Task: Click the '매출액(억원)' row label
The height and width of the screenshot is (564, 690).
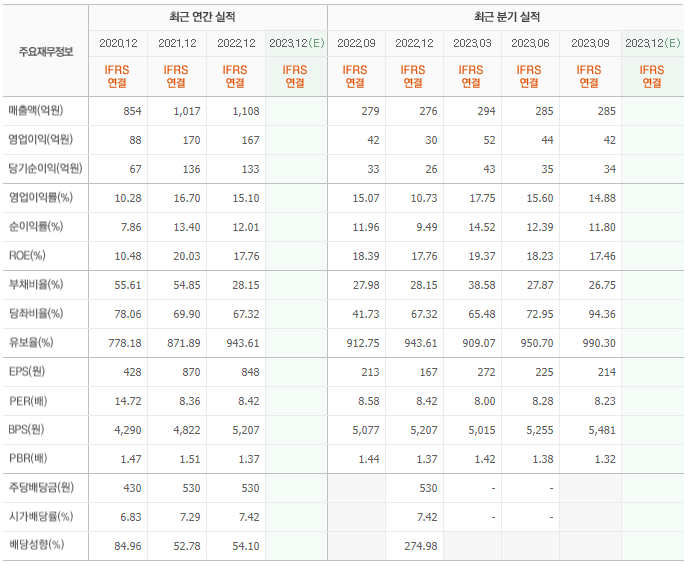Action: (x=36, y=110)
